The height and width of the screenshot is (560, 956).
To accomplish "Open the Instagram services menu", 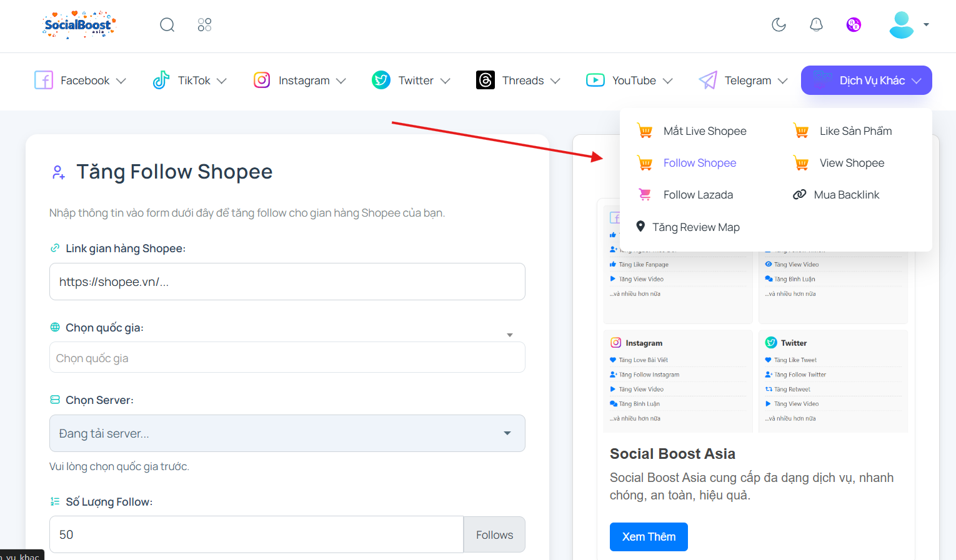I will (x=300, y=80).
